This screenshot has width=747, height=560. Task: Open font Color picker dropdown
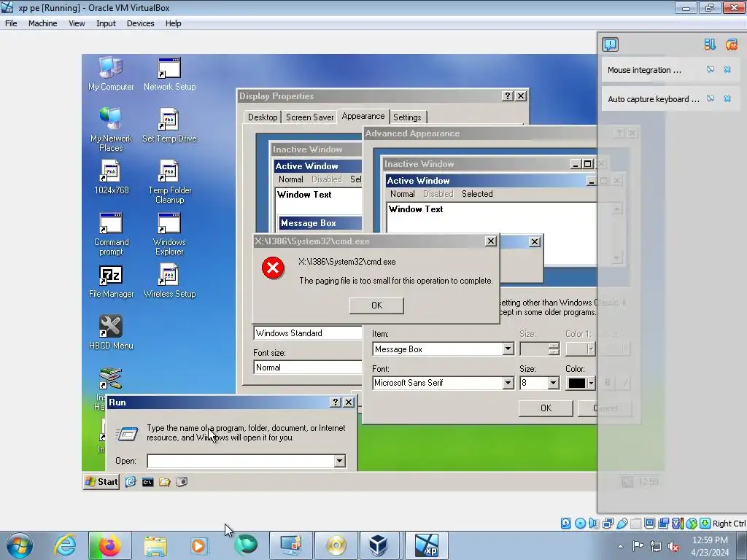tap(591, 383)
